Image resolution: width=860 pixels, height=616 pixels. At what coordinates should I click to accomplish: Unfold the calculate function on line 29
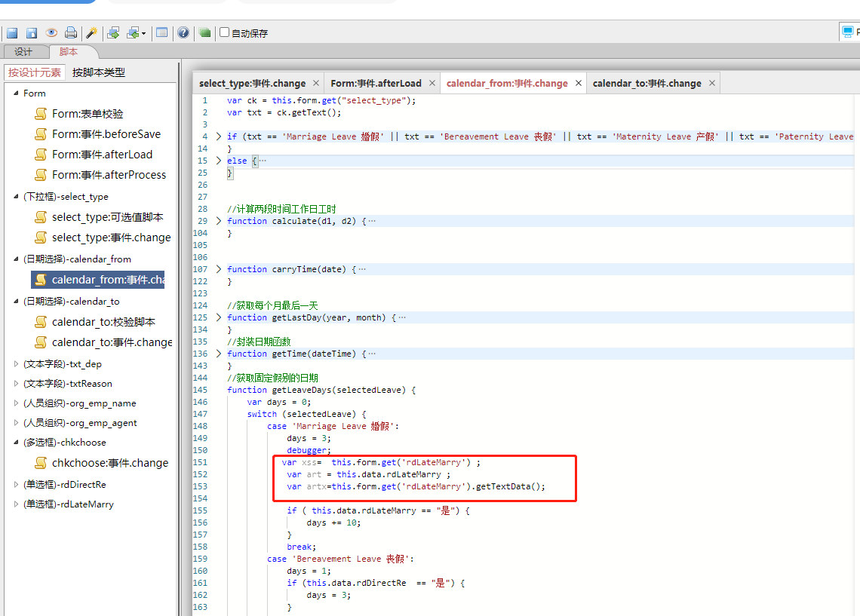coord(219,221)
